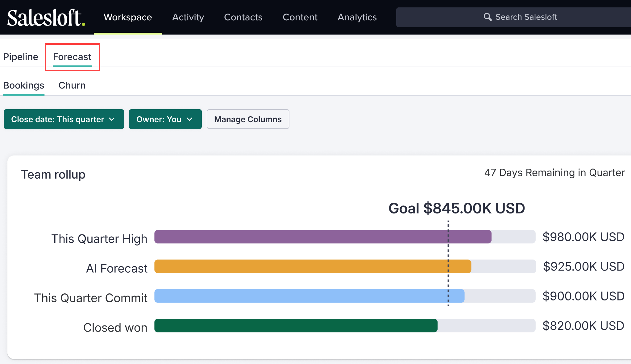Open the Owner: You dropdown
This screenshot has height=364, width=631.
click(x=165, y=119)
